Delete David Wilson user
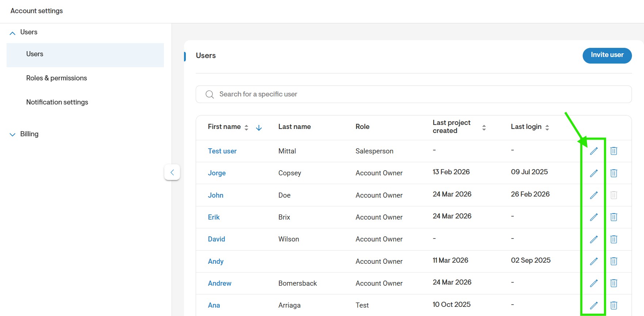 [x=614, y=239]
